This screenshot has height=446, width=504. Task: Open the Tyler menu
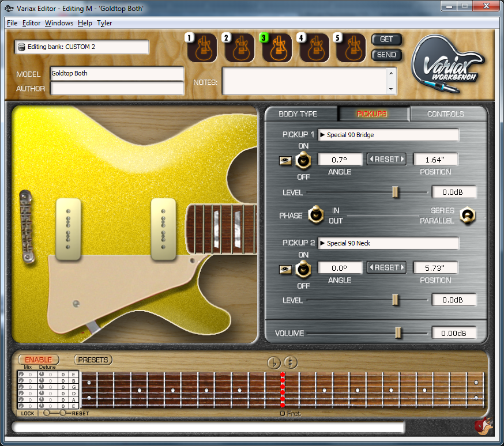pos(104,23)
